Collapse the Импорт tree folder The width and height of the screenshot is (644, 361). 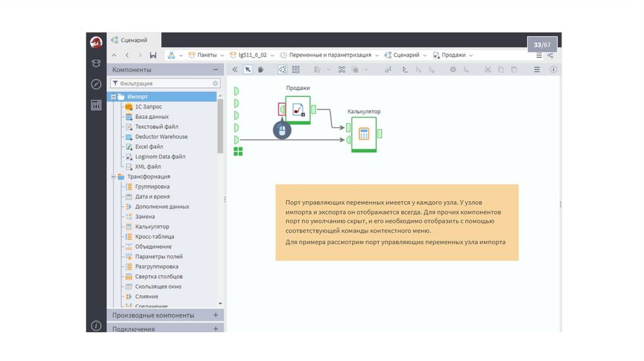coord(113,97)
